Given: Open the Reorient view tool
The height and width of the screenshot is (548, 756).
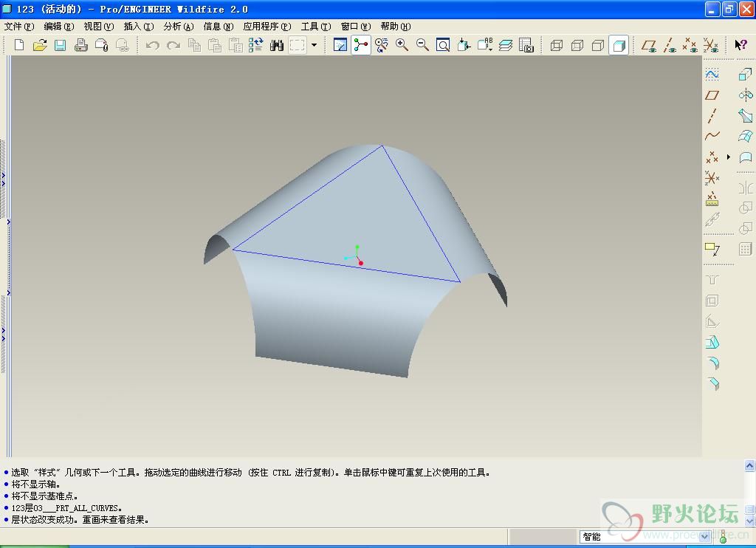Looking at the screenshot, I should 464,45.
